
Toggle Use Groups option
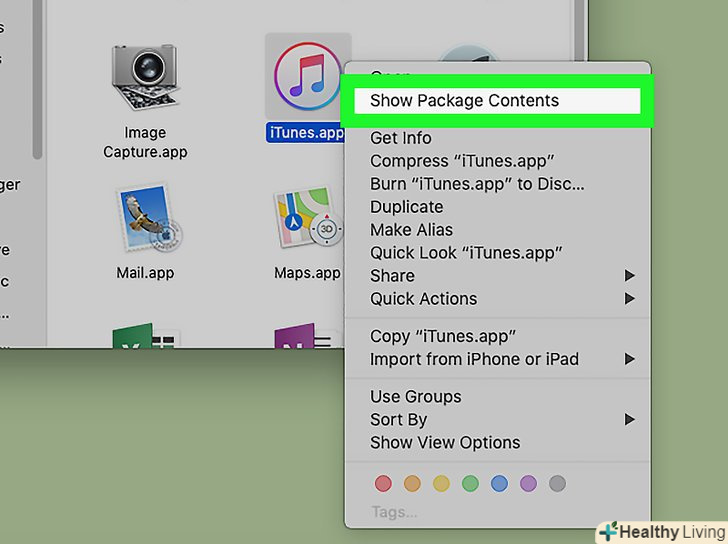497,396
